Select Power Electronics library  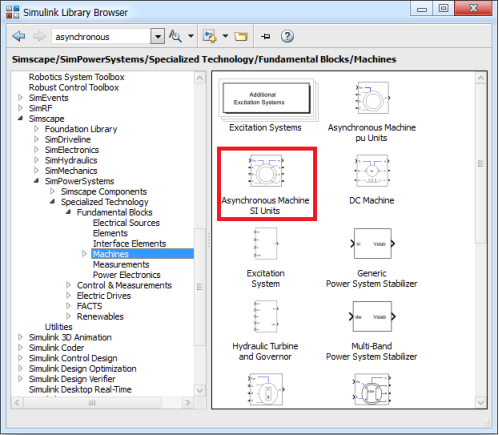(x=127, y=275)
